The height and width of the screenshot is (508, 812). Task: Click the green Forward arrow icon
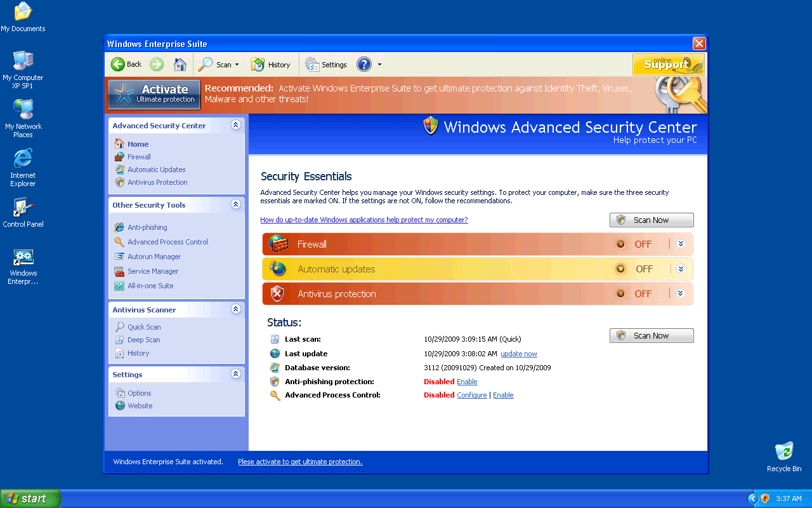coord(157,64)
